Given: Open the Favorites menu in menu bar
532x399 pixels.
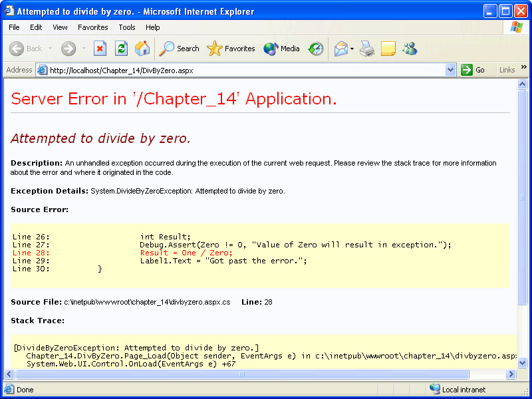Looking at the screenshot, I should 92,27.
